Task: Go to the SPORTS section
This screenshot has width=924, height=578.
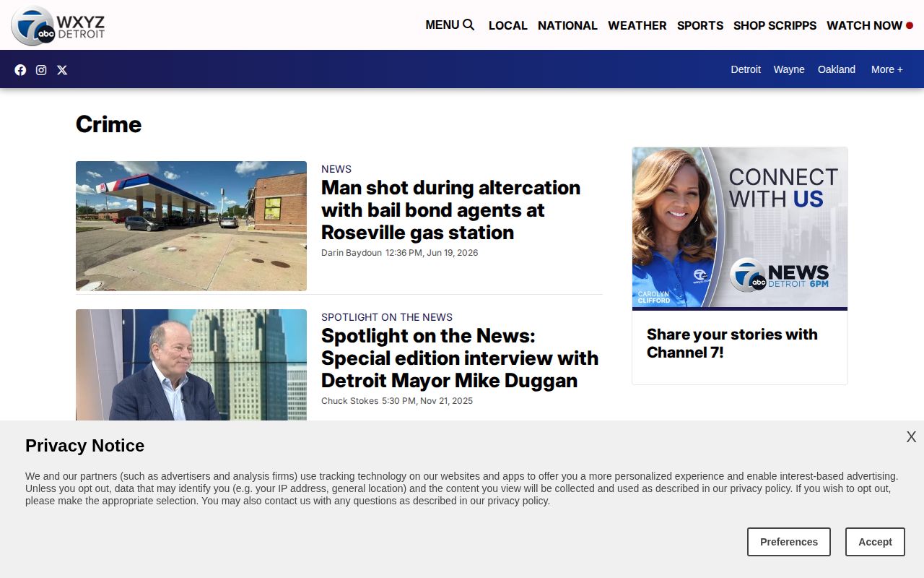Action: pos(699,25)
